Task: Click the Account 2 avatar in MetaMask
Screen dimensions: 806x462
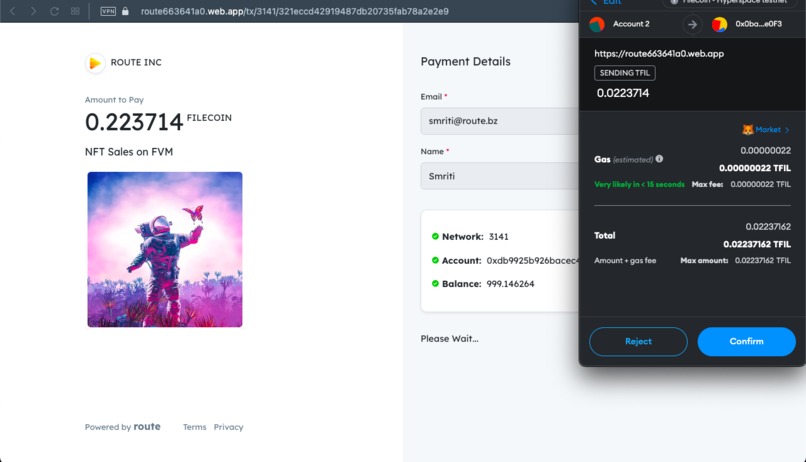Action: [597, 24]
